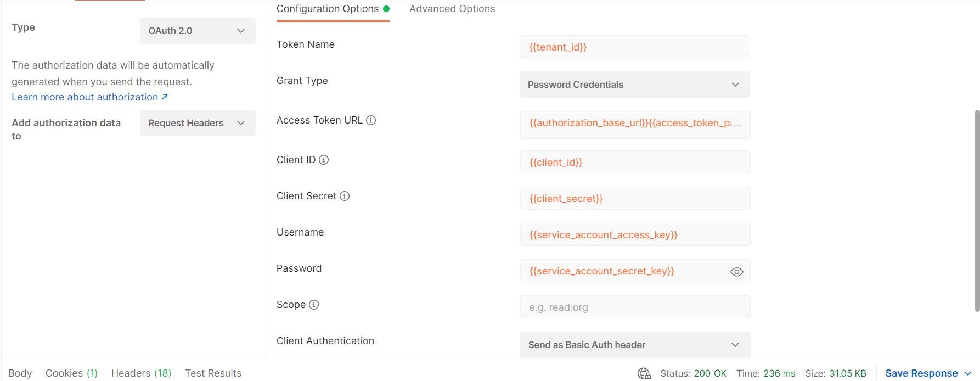Open the OAuth 2.0 Type dropdown
980x381 pixels.
click(x=198, y=31)
